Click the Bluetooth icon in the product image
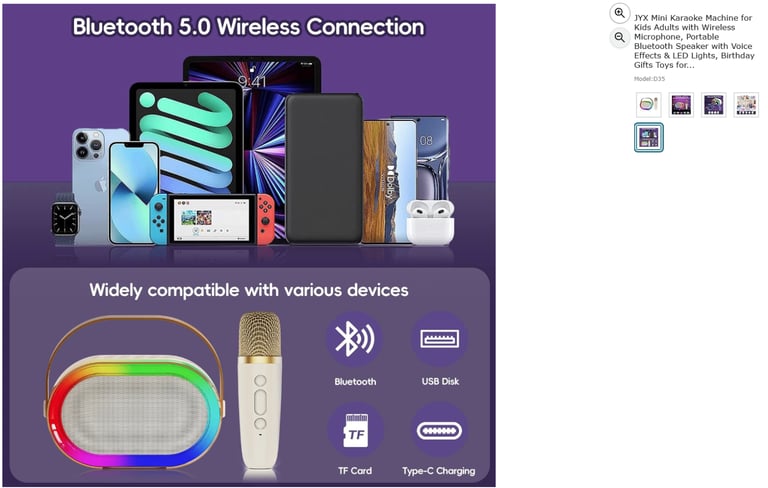768x488 pixels. (x=355, y=339)
